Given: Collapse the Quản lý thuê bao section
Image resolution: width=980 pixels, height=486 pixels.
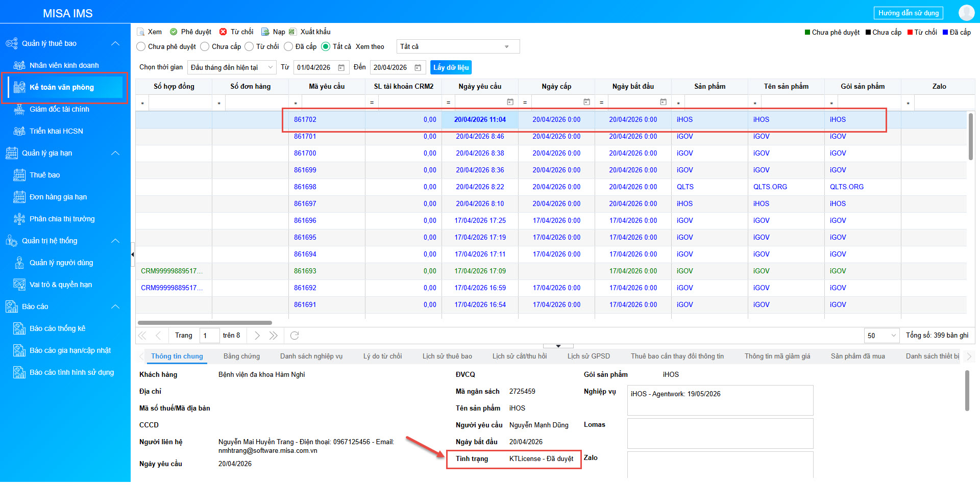Looking at the screenshot, I should pyautogui.click(x=115, y=44).
